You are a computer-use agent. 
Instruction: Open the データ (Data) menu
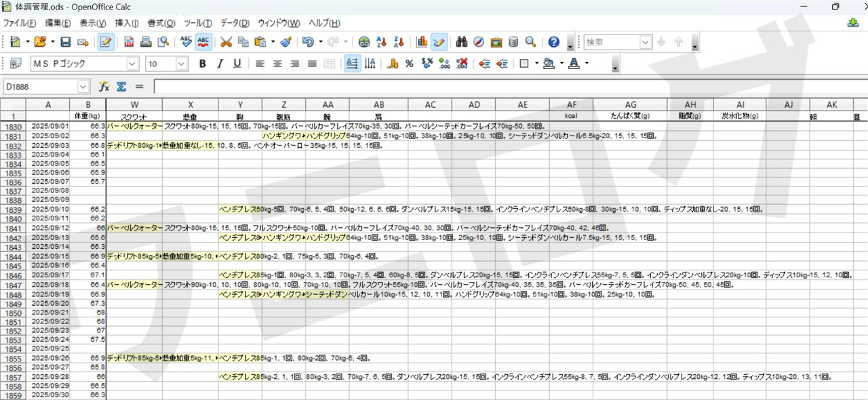coord(235,23)
